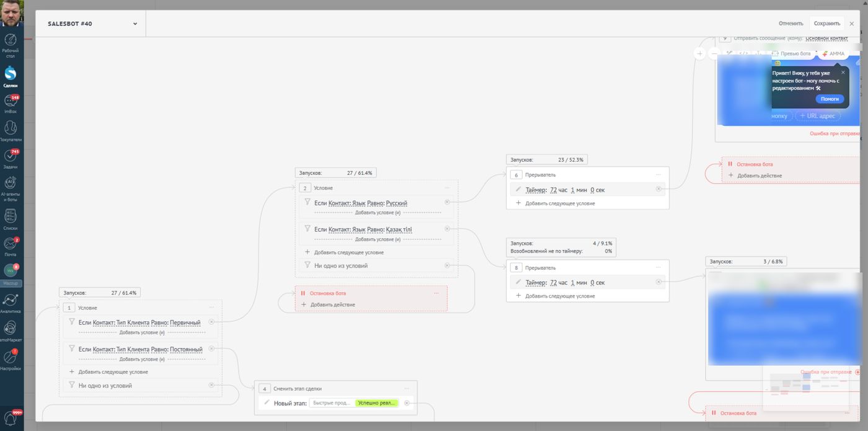Open the Покупатели section
Viewport: 868px width, 431px height.
[x=11, y=131]
